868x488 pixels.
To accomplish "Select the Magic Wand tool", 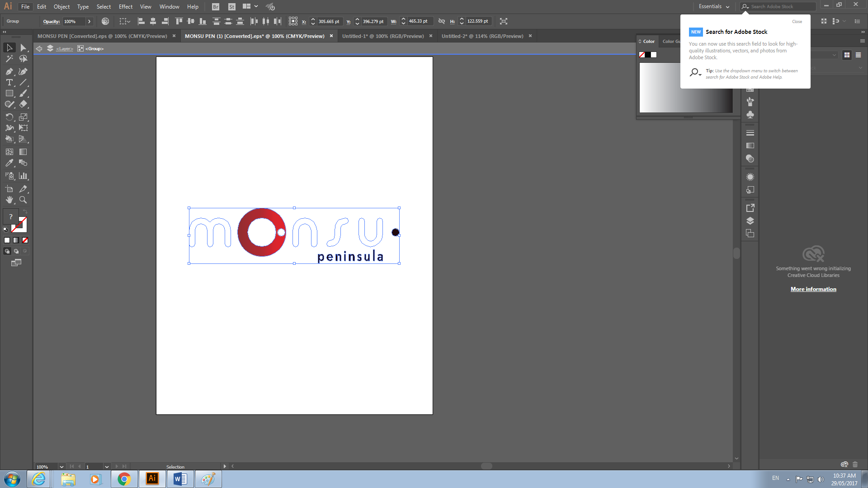I will pos(9,59).
